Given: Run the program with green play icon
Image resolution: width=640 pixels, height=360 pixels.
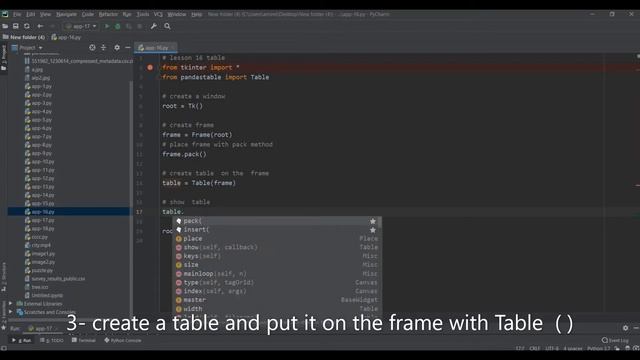Looking at the screenshot, I should pyautogui.click(x=107, y=26).
